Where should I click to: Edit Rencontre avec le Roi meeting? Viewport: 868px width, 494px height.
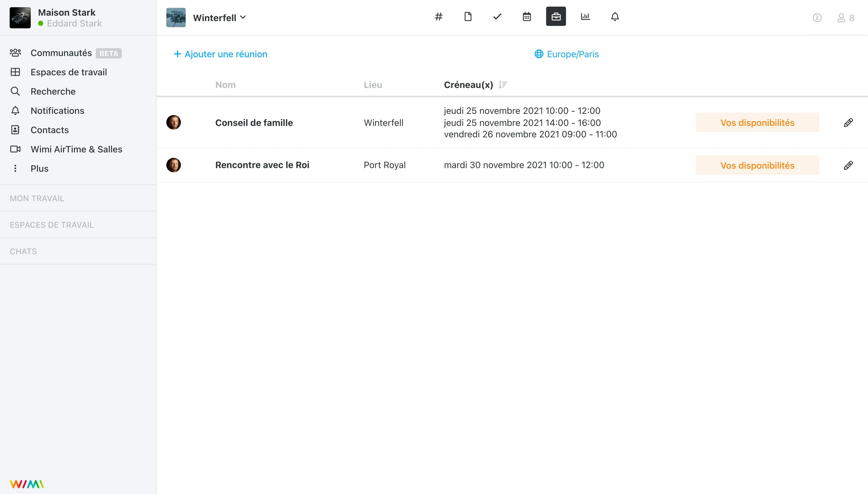coord(848,165)
